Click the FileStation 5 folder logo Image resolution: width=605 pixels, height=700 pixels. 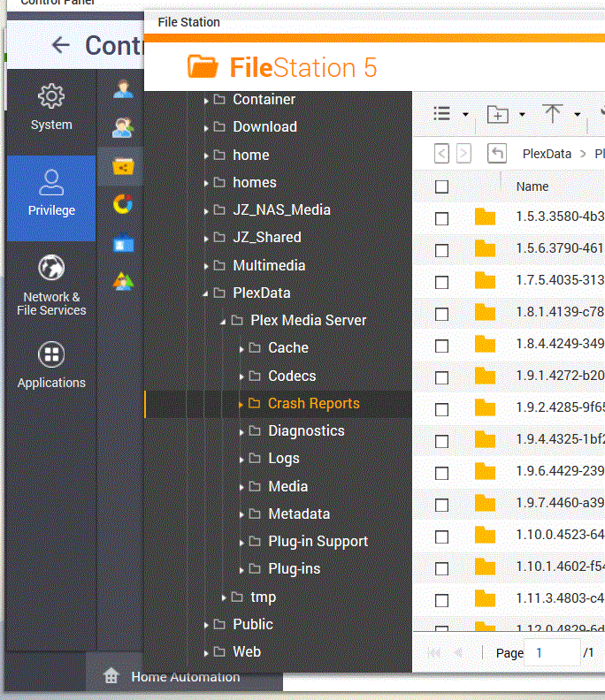point(203,66)
